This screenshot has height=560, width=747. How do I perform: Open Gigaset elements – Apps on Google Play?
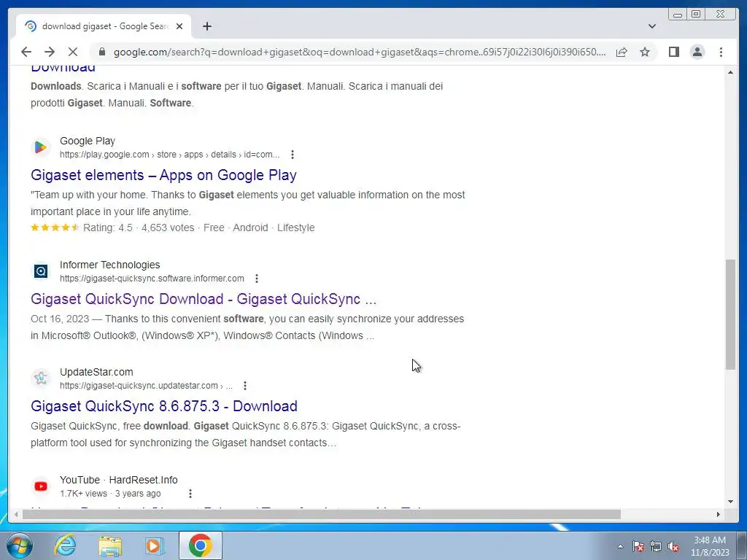click(163, 175)
